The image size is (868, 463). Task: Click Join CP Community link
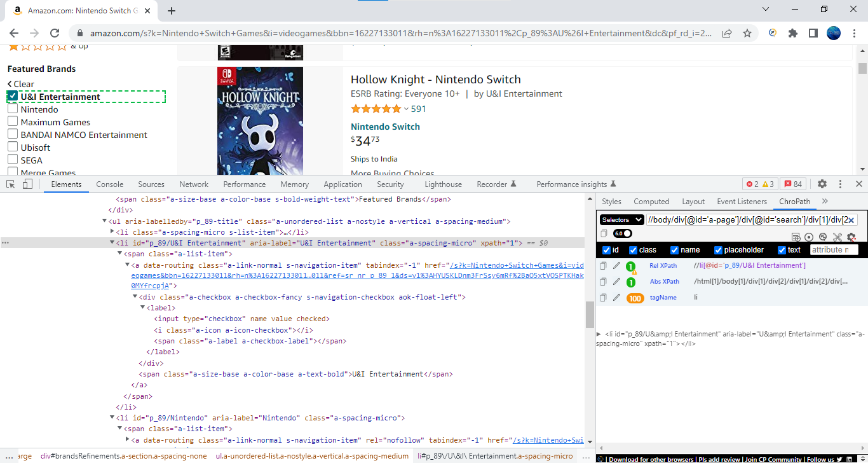773,459
